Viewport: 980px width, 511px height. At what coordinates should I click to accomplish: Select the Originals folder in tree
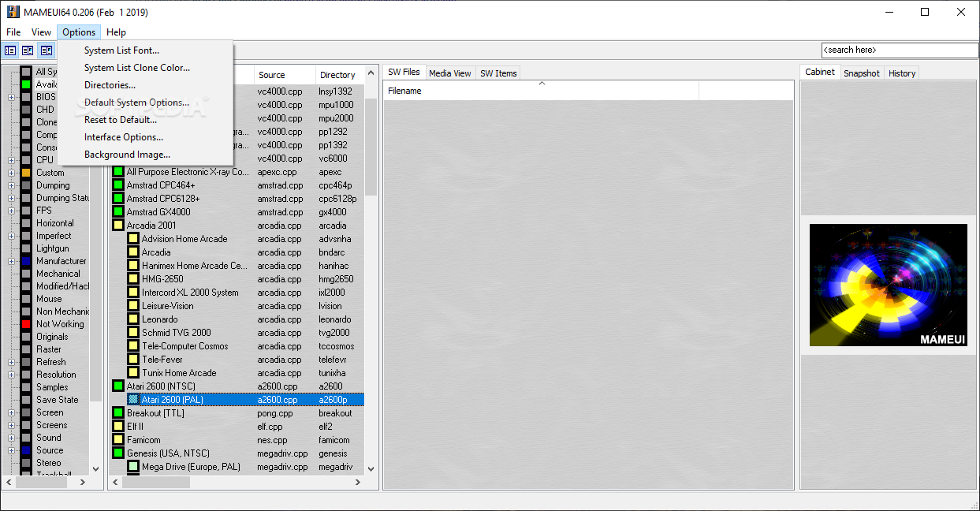[52, 337]
